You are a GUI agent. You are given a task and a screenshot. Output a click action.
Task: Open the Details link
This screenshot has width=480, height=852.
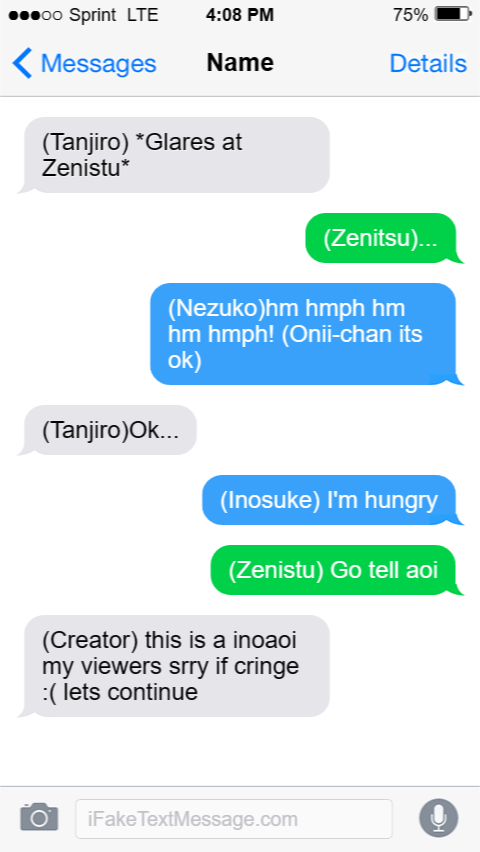click(x=428, y=64)
